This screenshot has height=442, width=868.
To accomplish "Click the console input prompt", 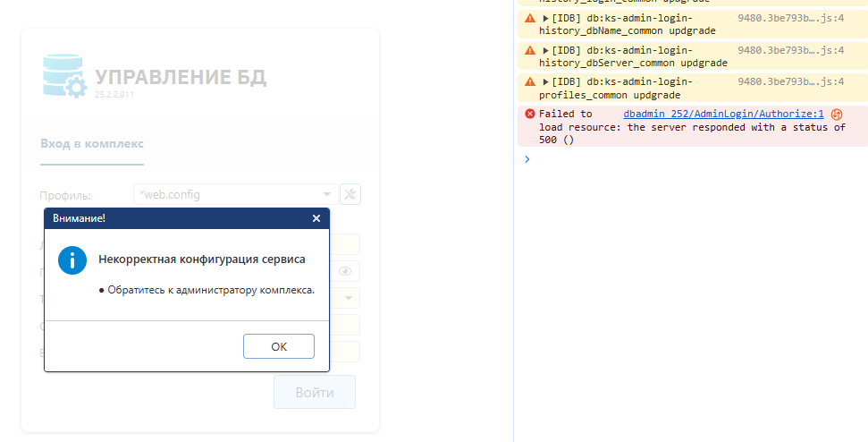I will pyautogui.click(x=692, y=159).
